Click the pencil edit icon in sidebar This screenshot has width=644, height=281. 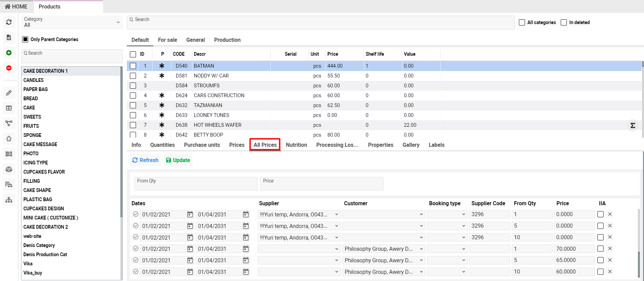pyautogui.click(x=9, y=93)
